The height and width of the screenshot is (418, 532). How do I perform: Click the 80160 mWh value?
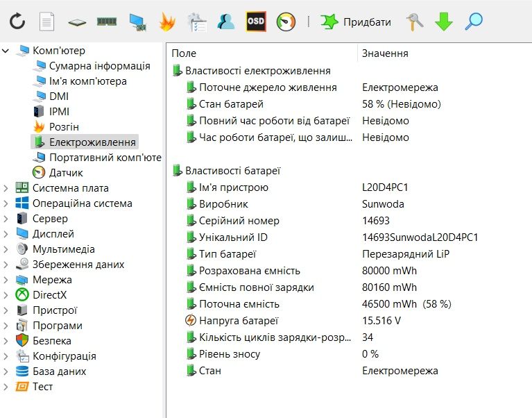(389, 287)
